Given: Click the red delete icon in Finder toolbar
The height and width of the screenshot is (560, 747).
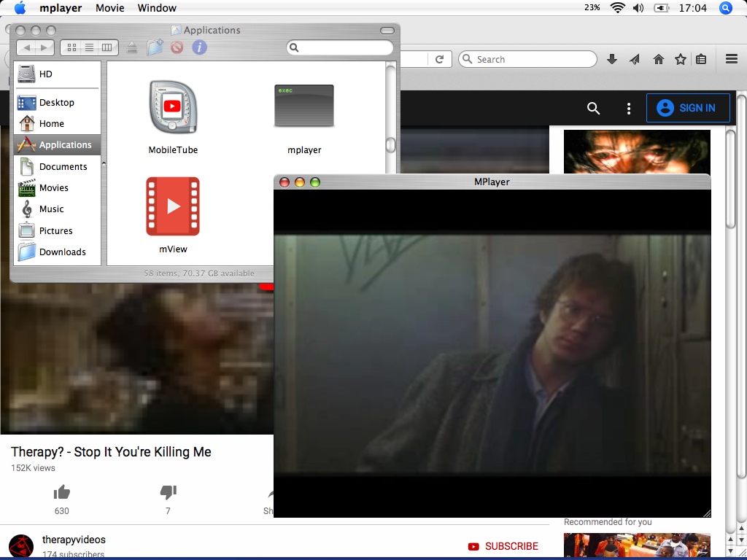Looking at the screenshot, I should point(177,47).
